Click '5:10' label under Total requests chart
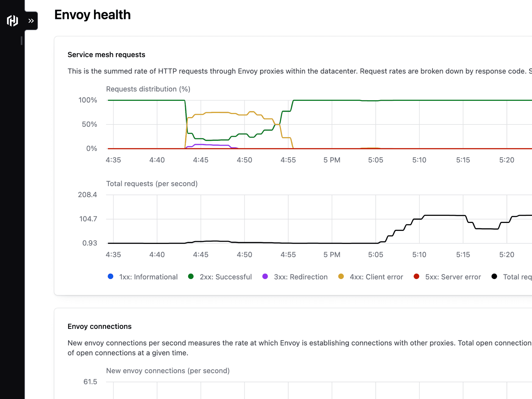The height and width of the screenshot is (399, 532). tap(419, 255)
